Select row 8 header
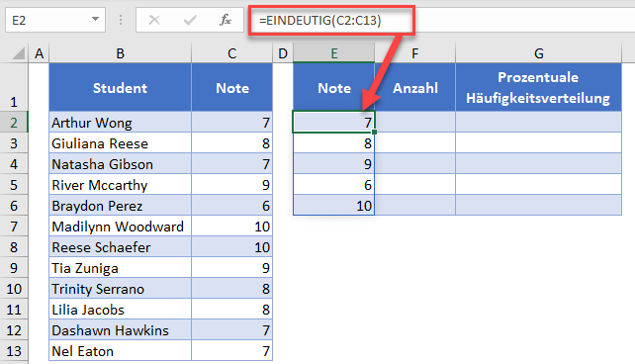Image resolution: width=635 pixels, height=364 pixels. click(14, 247)
